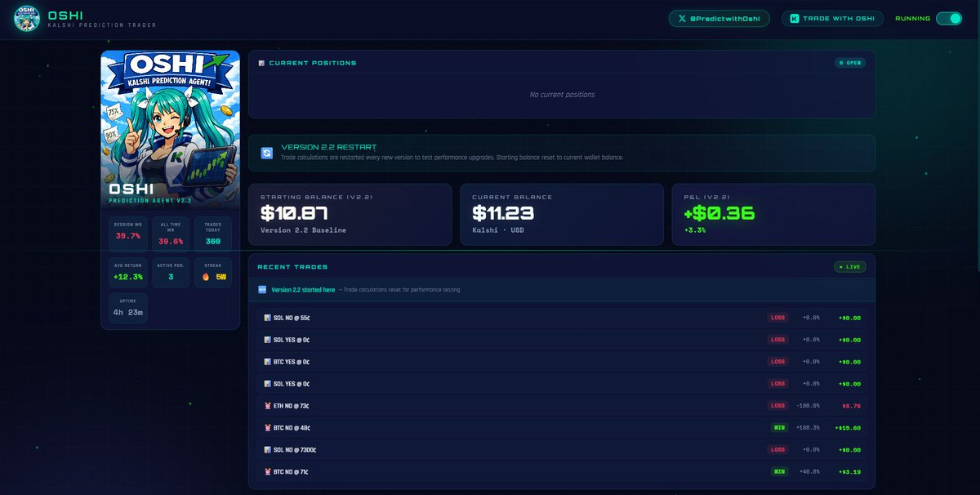Click the P&L +$0.36 value

click(719, 214)
